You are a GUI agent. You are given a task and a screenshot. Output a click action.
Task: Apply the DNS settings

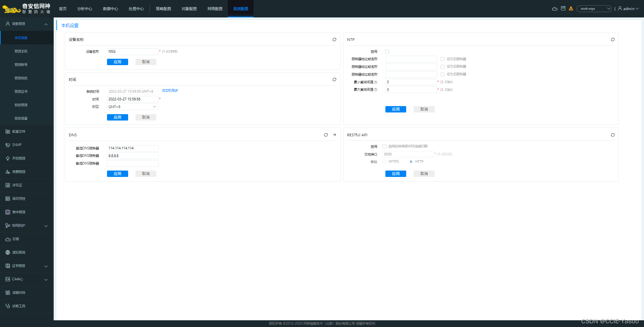(x=117, y=174)
